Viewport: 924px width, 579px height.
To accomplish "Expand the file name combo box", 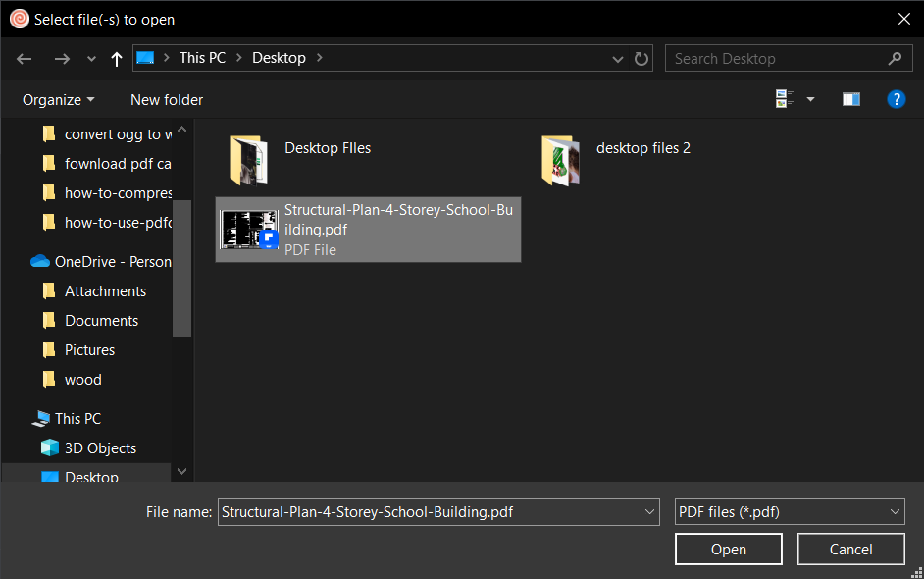I will tap(648, 511).
